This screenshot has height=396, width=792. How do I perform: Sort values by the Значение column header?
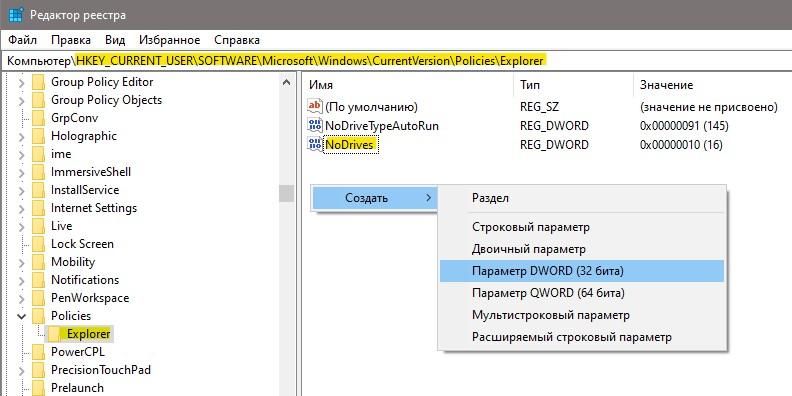[x=712, y=85]
